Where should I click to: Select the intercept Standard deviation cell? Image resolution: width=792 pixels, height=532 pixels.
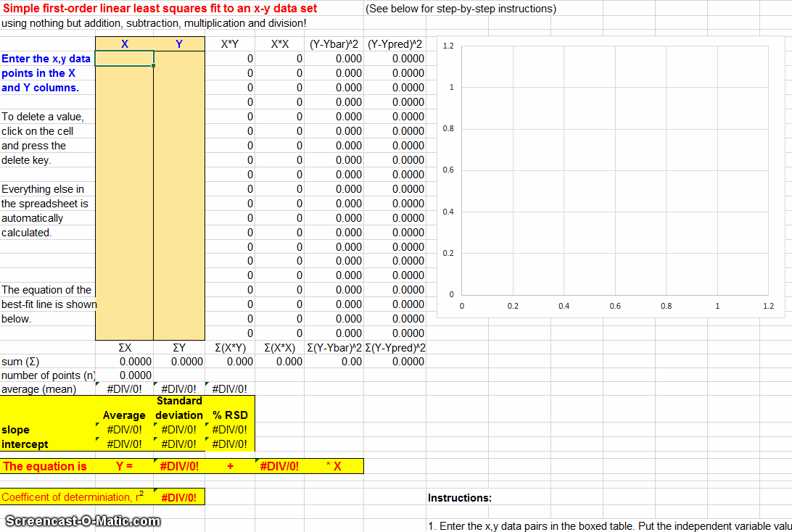pos(179,444)
